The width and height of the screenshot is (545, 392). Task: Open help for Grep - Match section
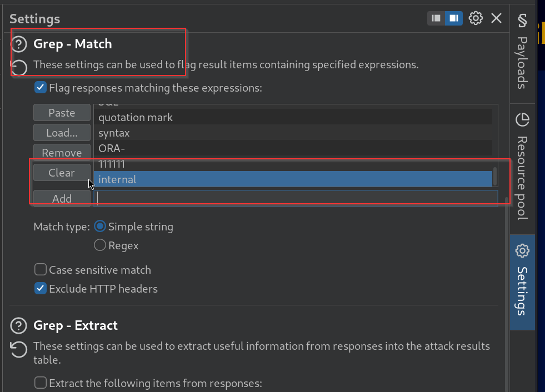pyautogui.click(x=19, y=44)
